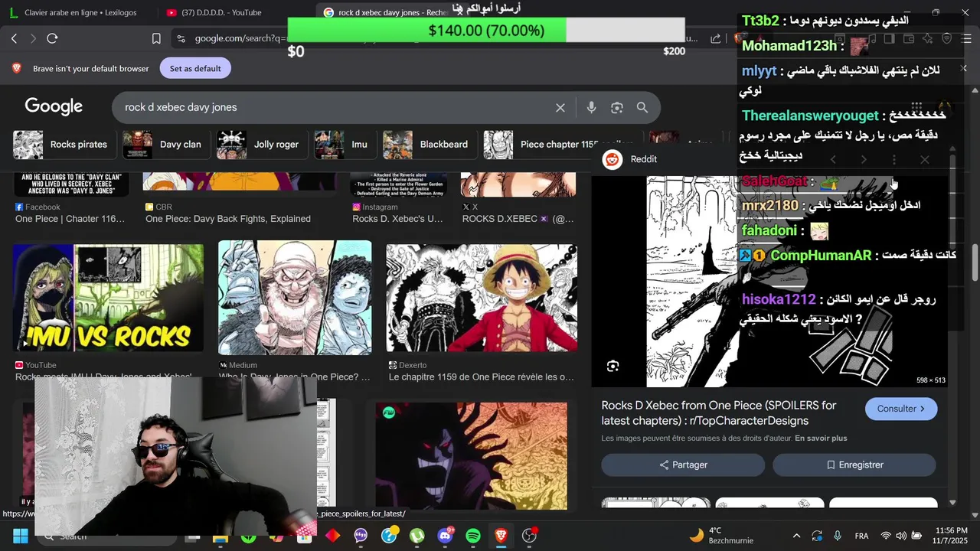The image size is (980, 551).
Task: Dismiss the Brave default browser notification bar
Action: [963, 68]
